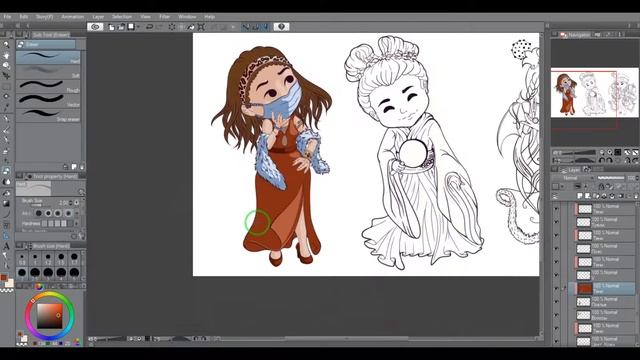The width and height of the screenshot is (640, 360).
Task: Select the first anti-aliasing option (none)
Action: (x=39, y=213)
